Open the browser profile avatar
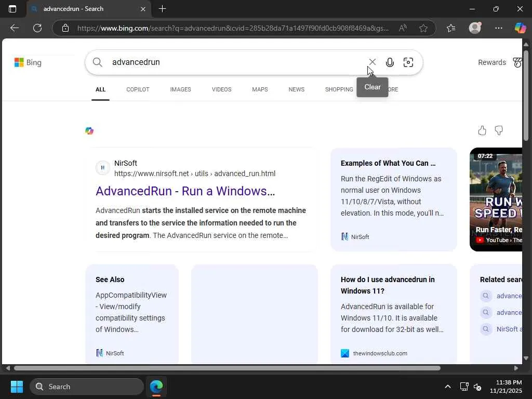The width and height of the screenshot is (532, 399). pyautogui.click(x=475, y=28)
